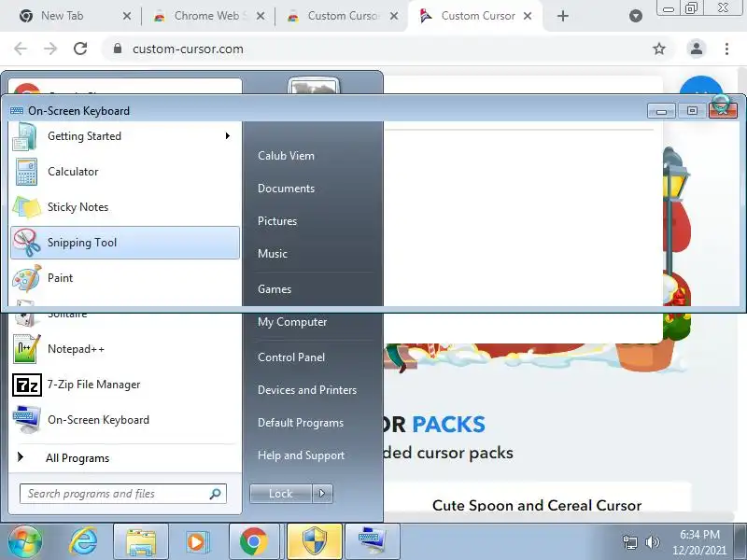This screenshot has height=560, width=747.
Task: Click the Calculator icon
Action: (27, 172)
